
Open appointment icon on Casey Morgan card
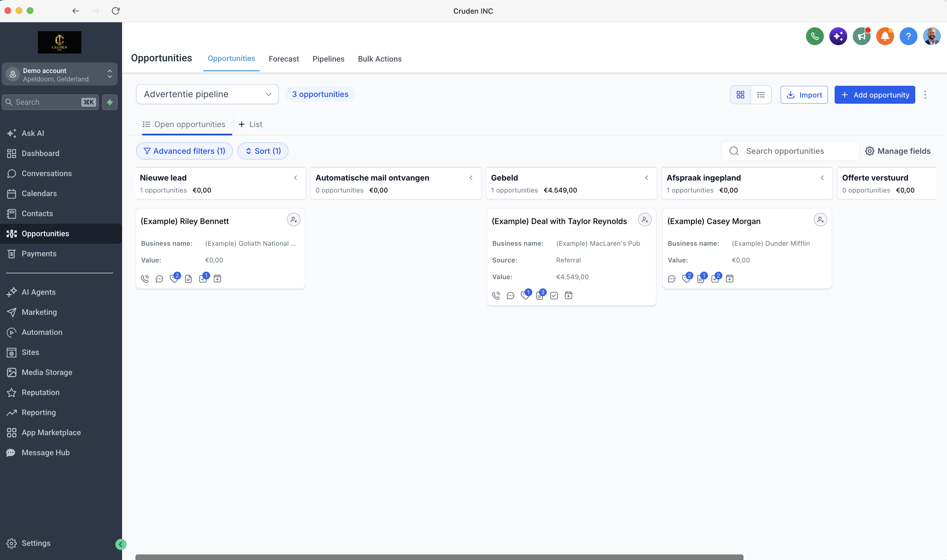730,279
